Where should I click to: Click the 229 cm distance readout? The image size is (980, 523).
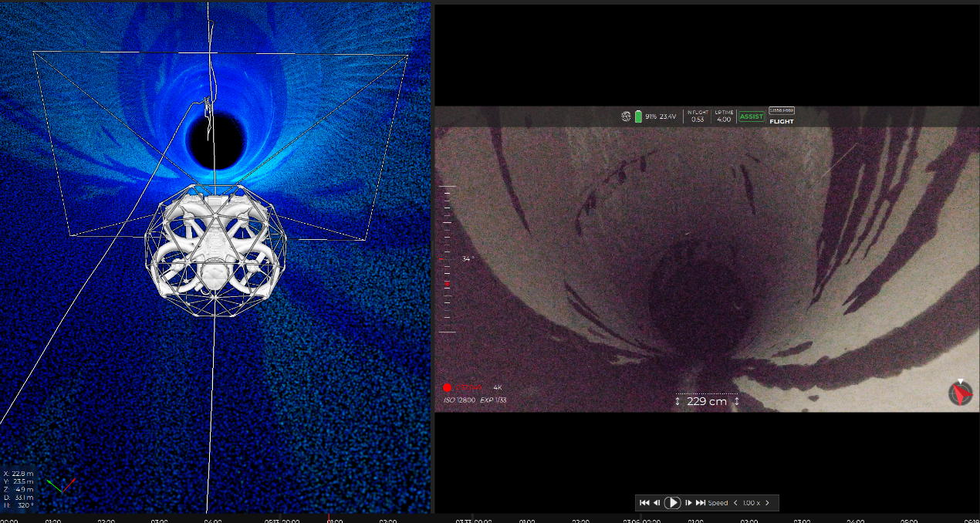(707, 401)
